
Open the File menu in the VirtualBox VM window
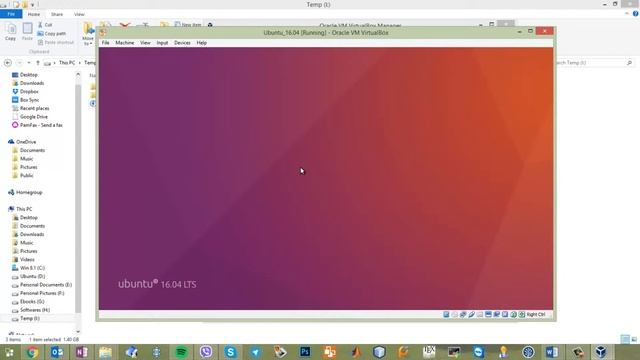105,42
